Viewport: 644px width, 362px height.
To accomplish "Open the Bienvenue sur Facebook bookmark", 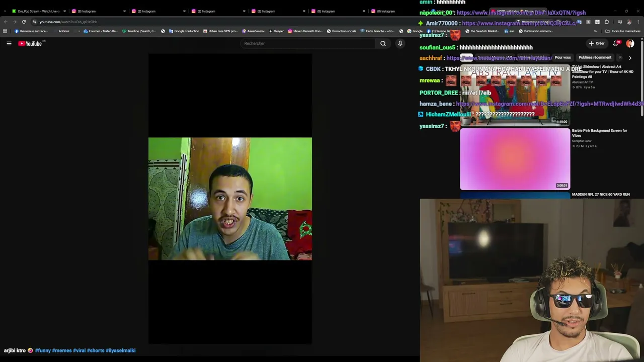I will coord(31,31).
